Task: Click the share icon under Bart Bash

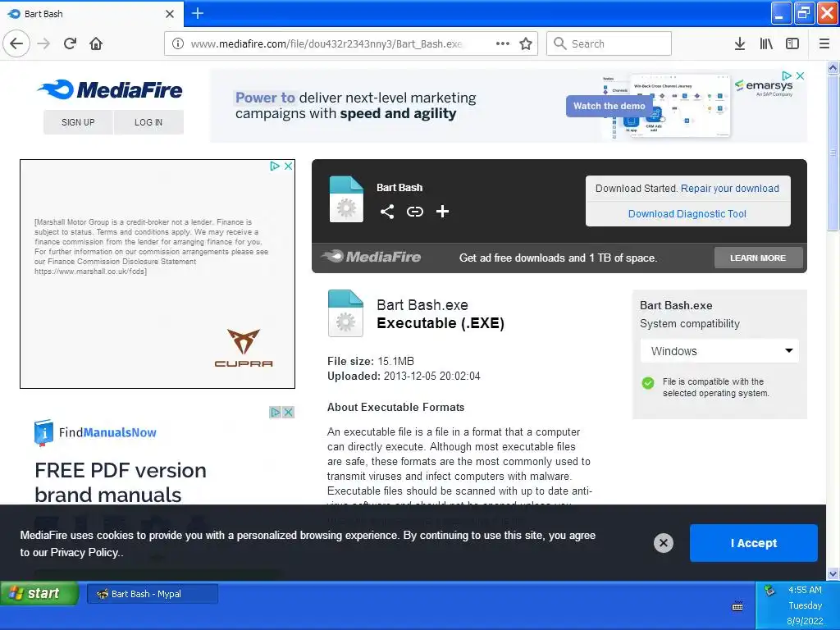Action: 387,212
